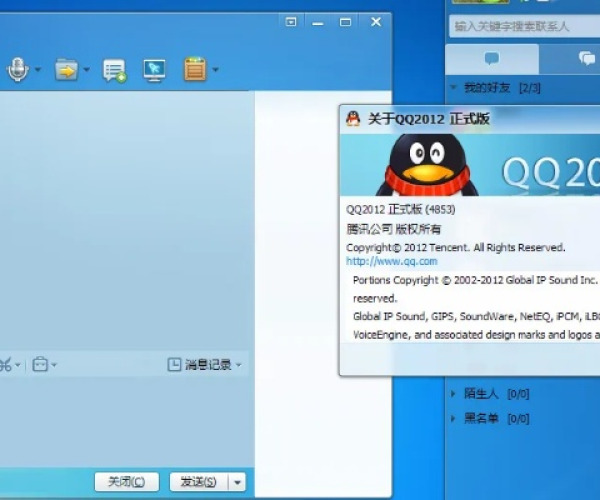Open the applications notepad icon
Viewport: 600px width, 500px height.
[195, 69]
